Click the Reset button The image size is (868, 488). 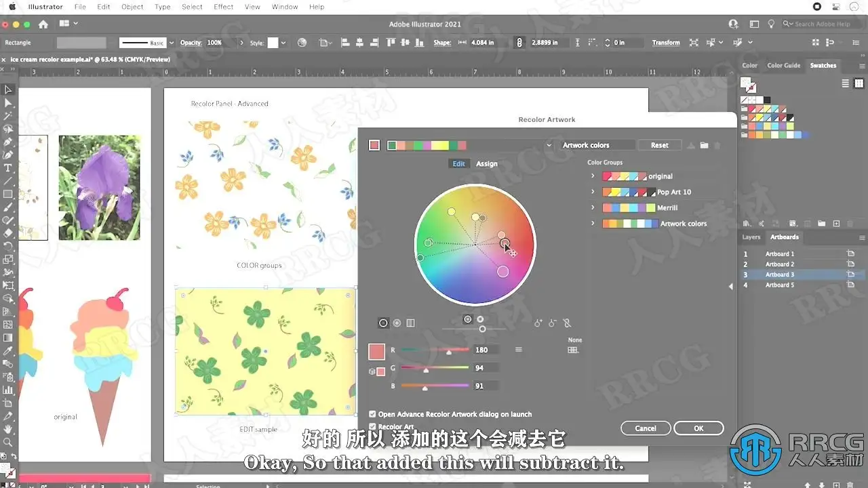tap(659, 145)
